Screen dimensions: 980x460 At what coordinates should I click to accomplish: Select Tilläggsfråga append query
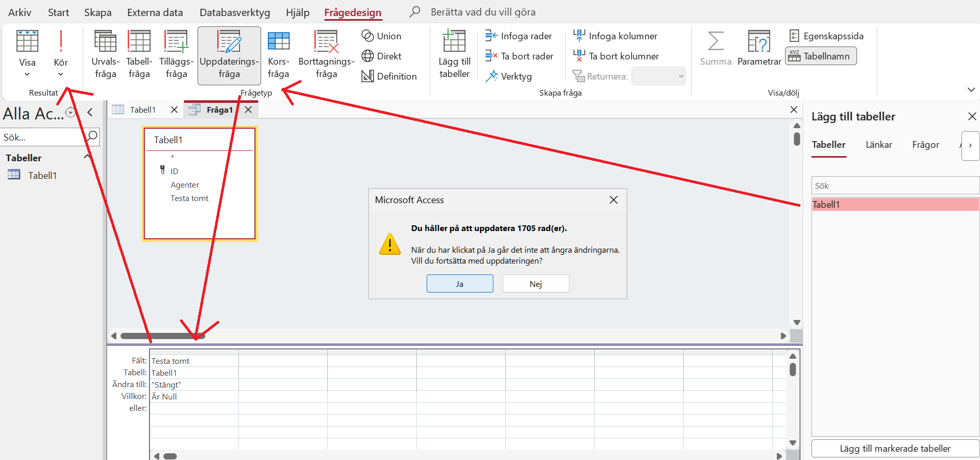[176, 55]
